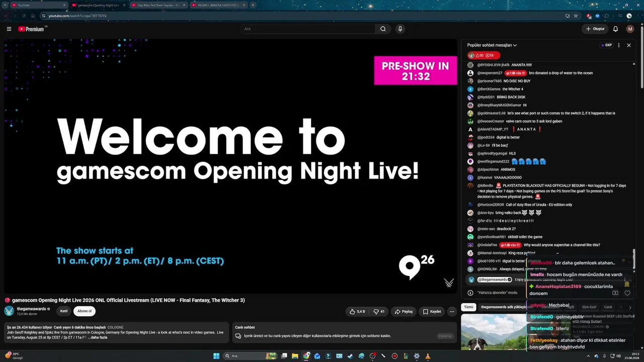Click the username @HorizonZEROR in chat
This screenshot has height=362, width=644.
[491, 205]
